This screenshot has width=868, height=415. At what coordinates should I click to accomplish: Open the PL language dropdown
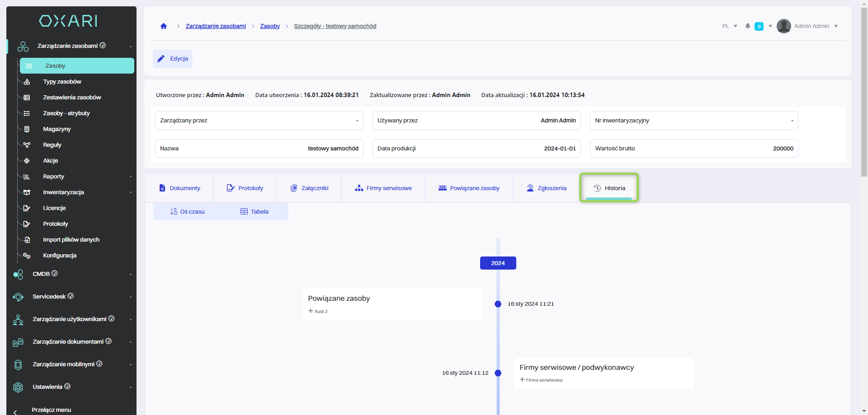tap(730, 26)
